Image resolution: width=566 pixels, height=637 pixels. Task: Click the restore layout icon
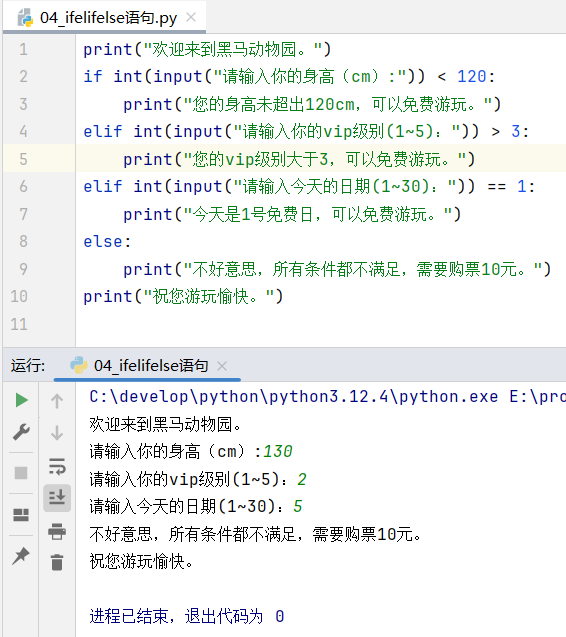pyautogui.click(x=21, y=515)
